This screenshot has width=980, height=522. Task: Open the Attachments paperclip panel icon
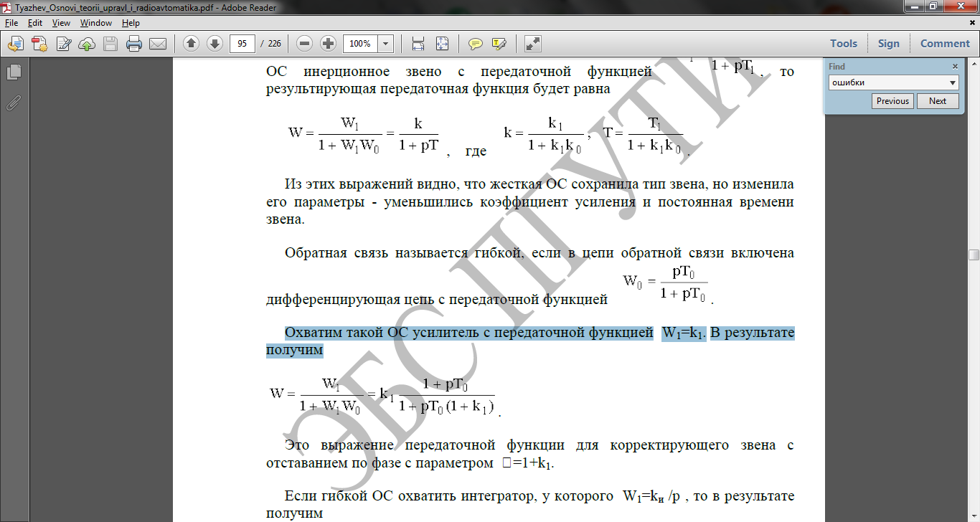(13, 103)
